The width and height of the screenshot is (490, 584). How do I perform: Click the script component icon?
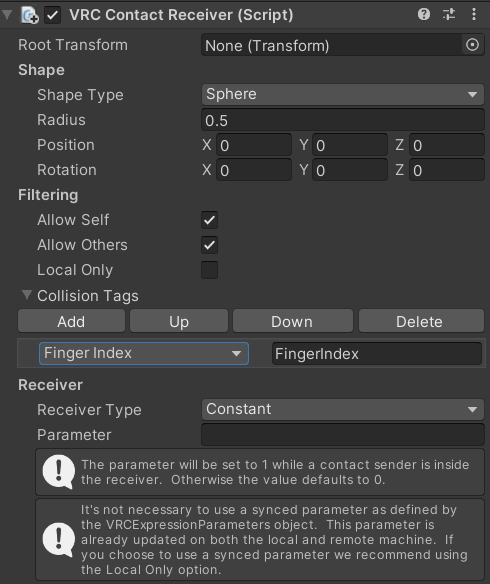pyautogui.click(x=29, y=15)
